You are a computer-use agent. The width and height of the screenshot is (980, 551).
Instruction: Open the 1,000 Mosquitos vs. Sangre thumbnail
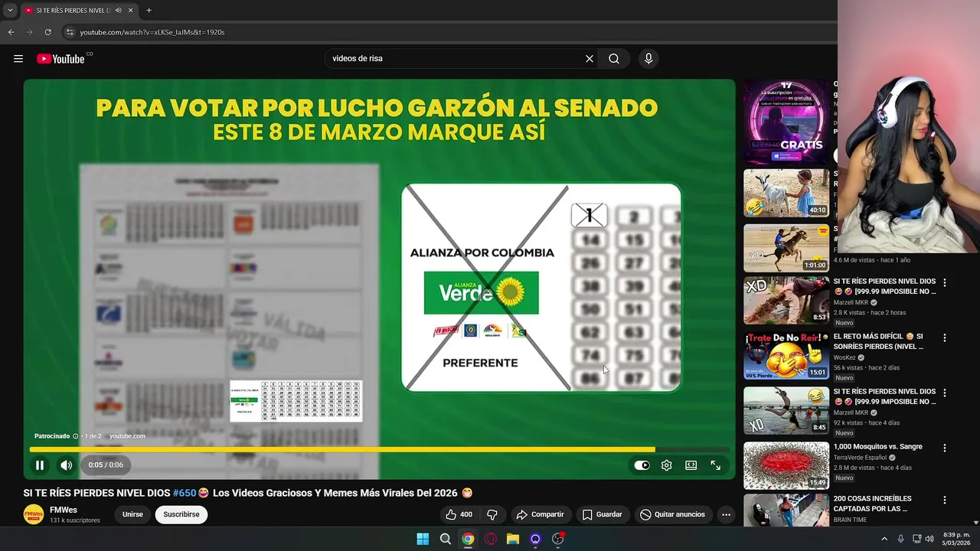tap(786, 466)
